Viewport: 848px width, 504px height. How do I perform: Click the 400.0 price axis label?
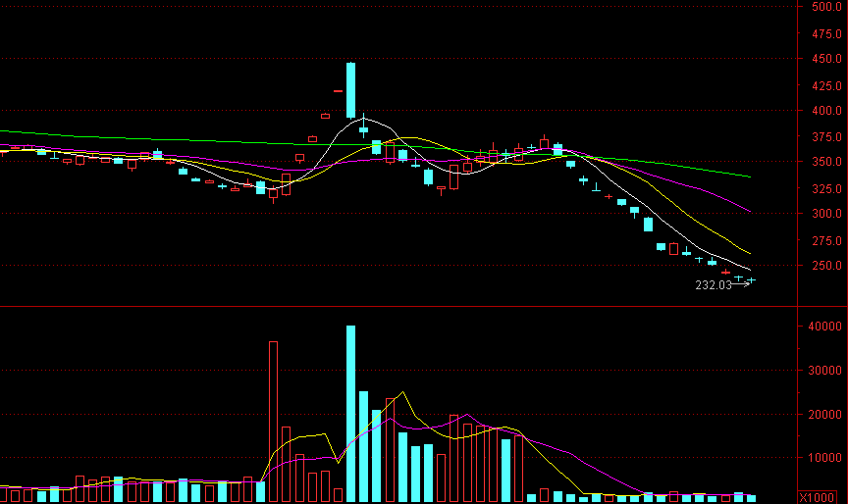point(826,110)
